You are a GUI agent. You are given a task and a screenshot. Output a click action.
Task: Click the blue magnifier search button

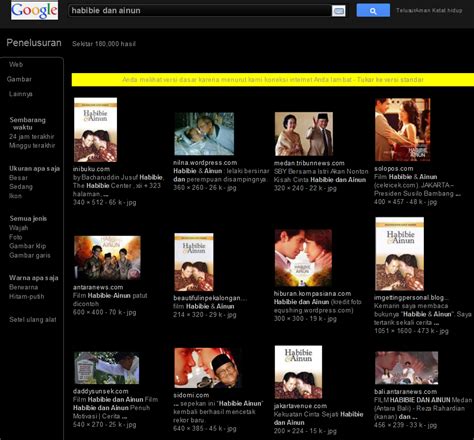click(x=373, y=10)
